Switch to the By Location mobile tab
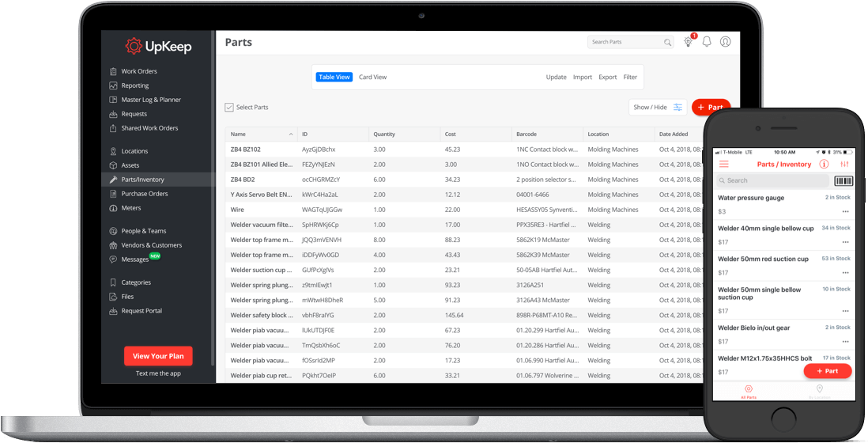The width and height of the screenshot is (868, 443). [820, 391]
